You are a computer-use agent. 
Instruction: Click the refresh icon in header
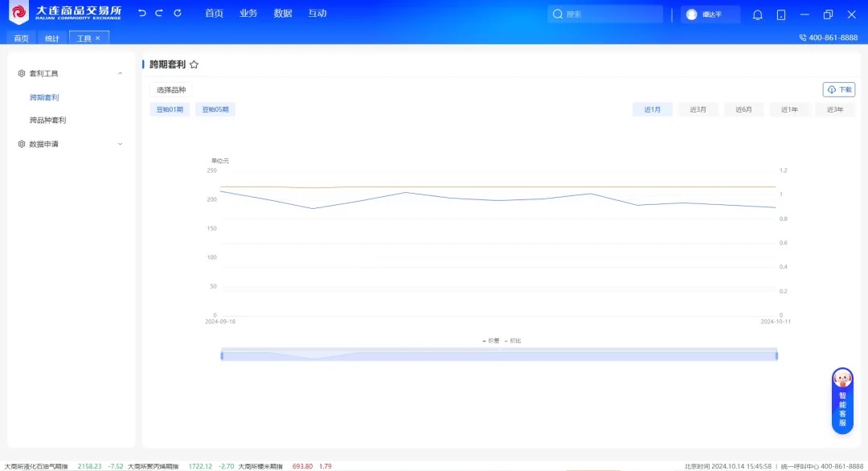[x=178, y=14]
